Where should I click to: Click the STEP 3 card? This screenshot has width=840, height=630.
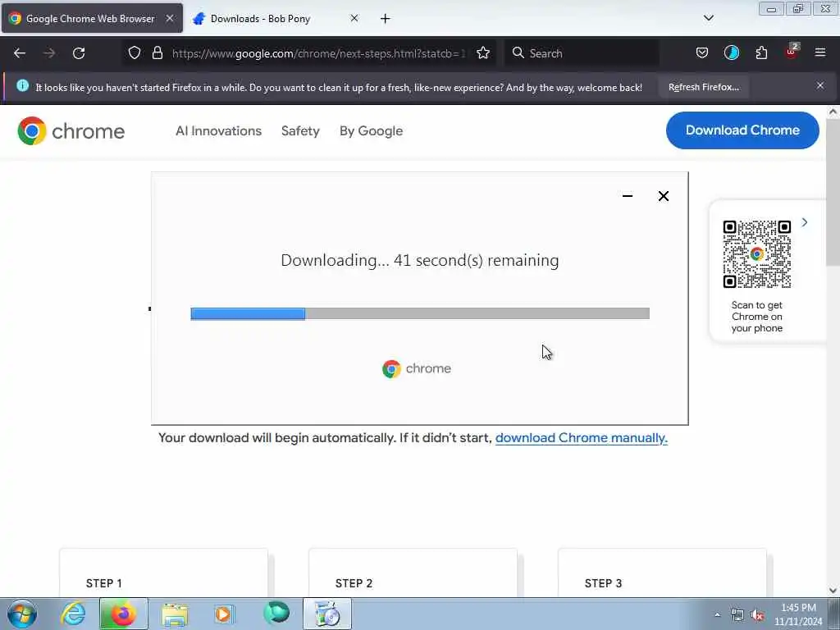[662, 572]
